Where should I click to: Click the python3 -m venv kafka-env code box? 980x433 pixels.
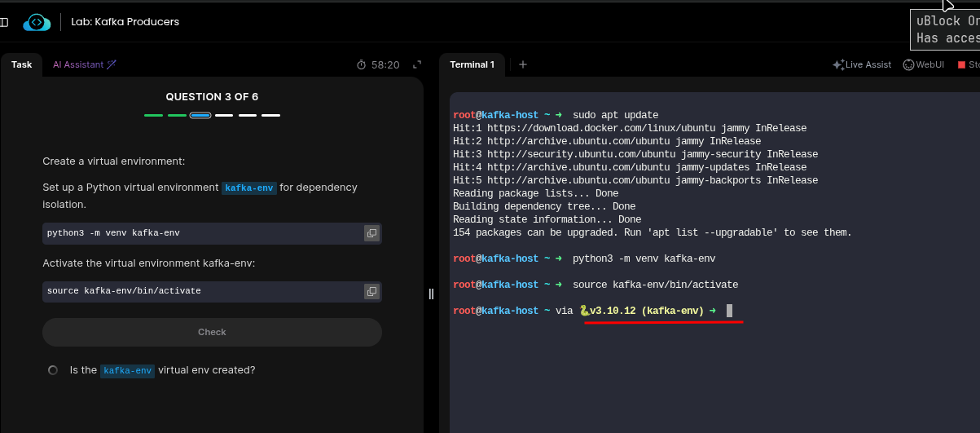[212, 233]
